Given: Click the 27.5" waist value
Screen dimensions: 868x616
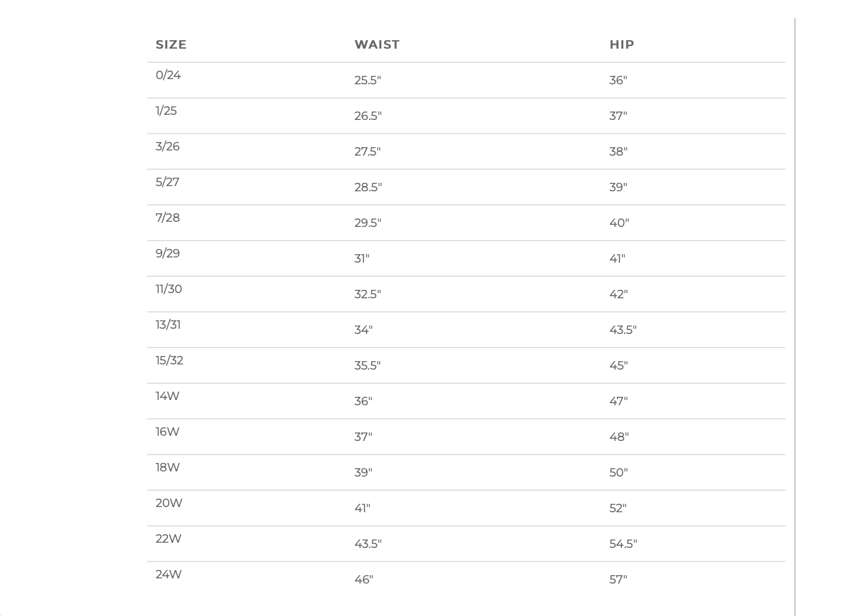Looking at the screenshot, I should 367,152.
